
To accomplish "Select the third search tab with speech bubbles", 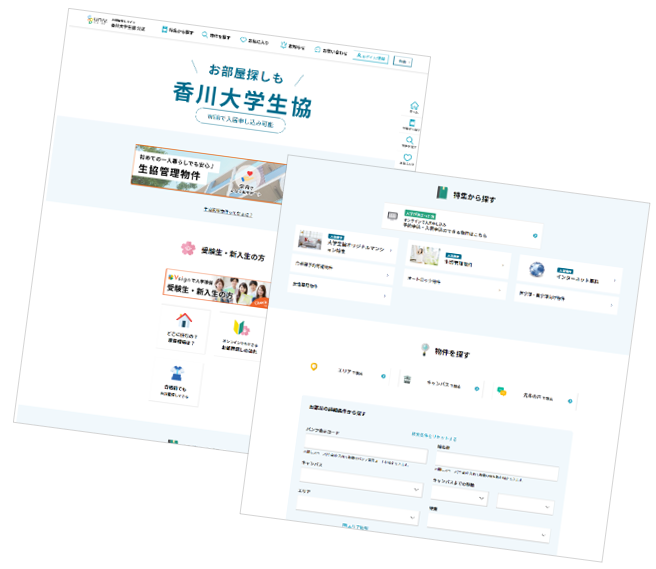I will coord(535,396).
